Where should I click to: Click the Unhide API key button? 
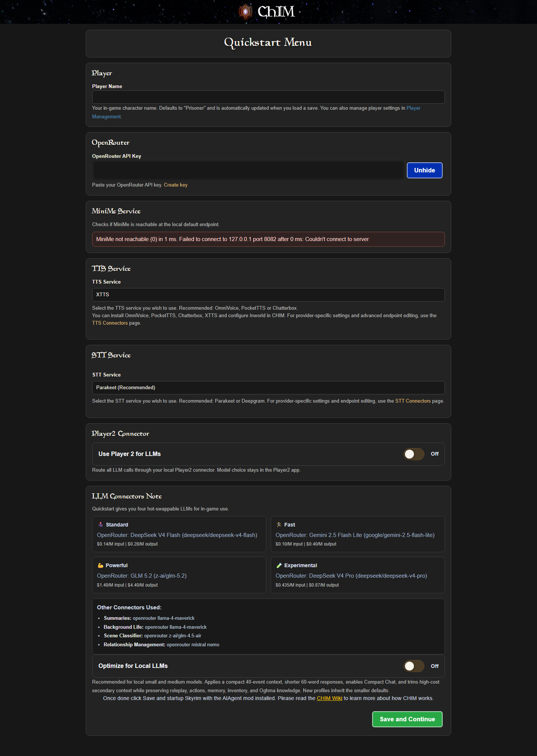coord(424,170)
